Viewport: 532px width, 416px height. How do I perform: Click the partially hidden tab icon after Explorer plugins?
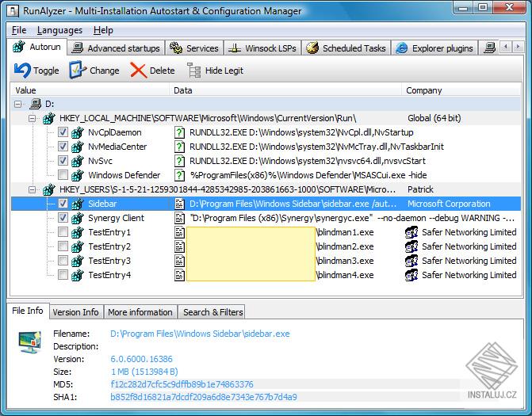[x=490, y=48]
